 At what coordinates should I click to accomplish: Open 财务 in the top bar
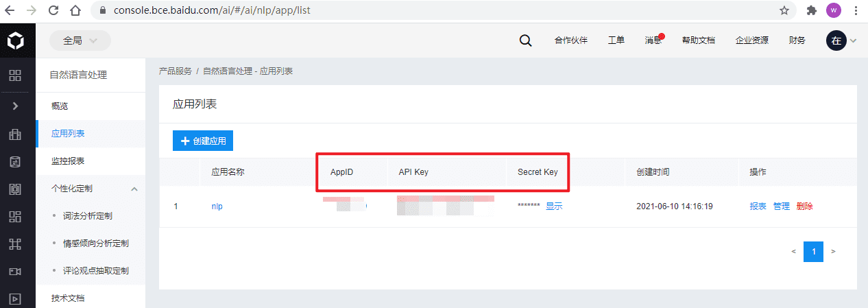[x=797, y=40]
